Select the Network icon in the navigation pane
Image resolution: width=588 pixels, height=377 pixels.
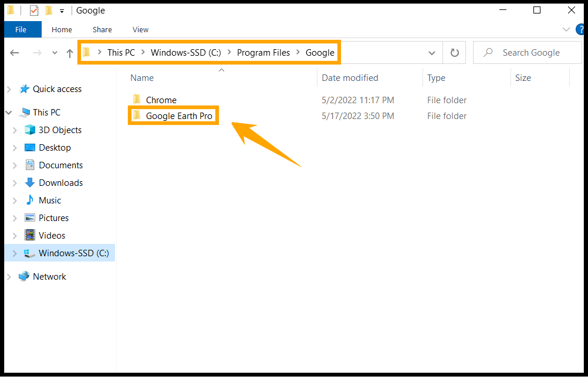(25, 276)
